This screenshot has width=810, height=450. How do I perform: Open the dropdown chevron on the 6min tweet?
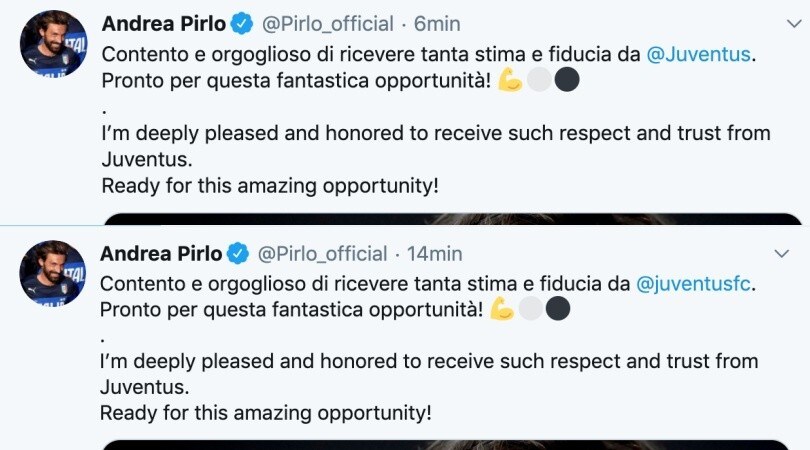(x=794, y=24)
